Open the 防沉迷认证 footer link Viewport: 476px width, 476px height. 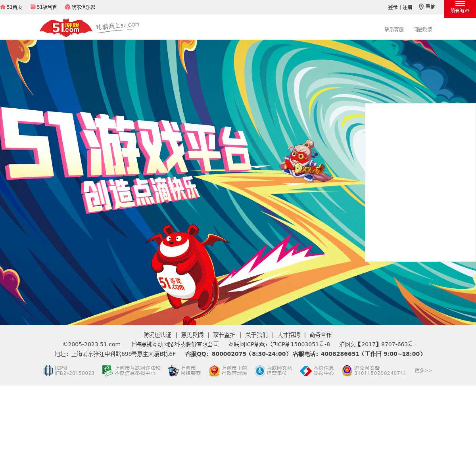157,335
